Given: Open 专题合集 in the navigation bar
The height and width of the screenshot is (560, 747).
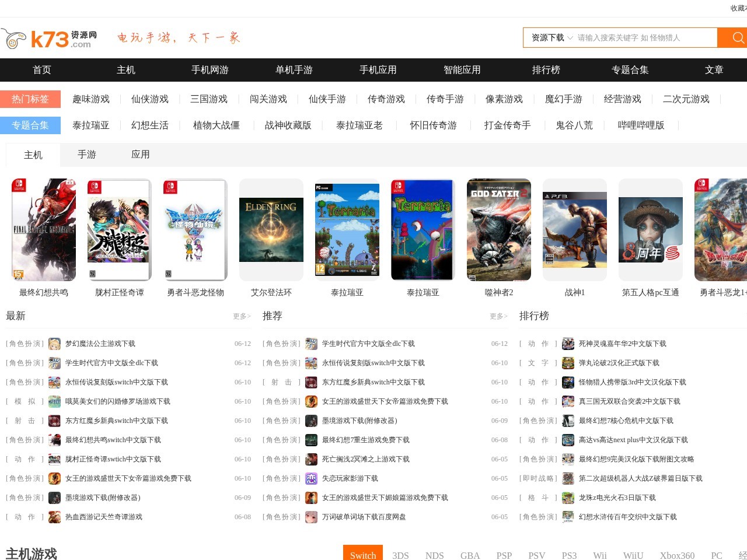Looking at the screenshot, I should click(x=630, y=70).
